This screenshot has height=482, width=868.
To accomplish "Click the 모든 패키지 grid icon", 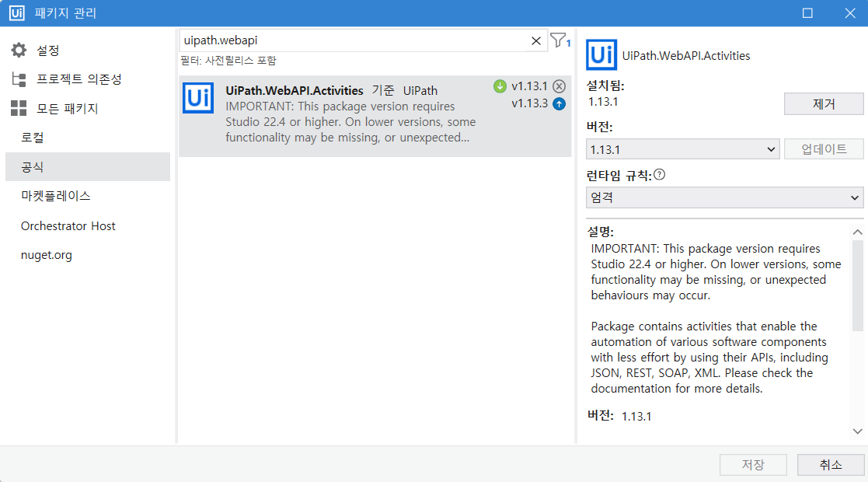I will pos(19,108).
